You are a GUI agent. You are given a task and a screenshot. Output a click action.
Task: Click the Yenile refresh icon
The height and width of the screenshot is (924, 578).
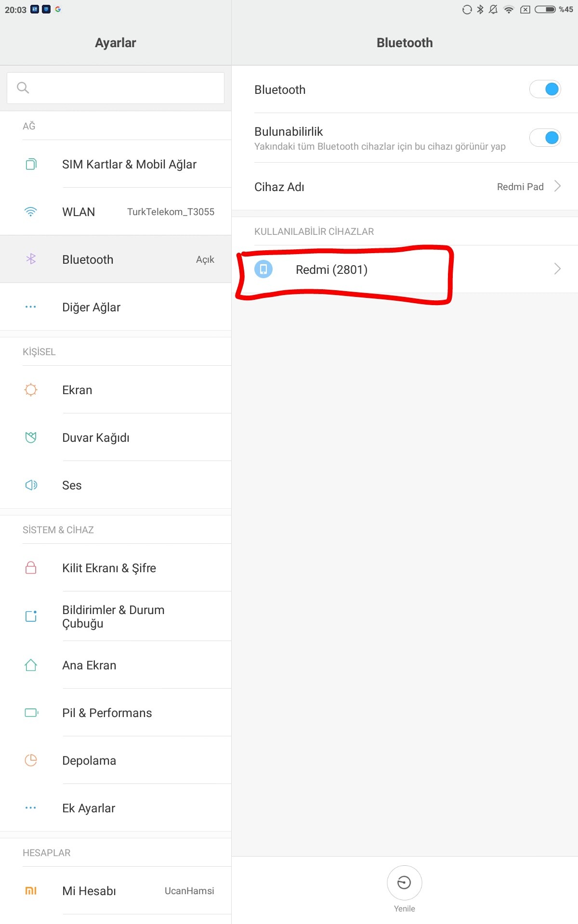405,883
